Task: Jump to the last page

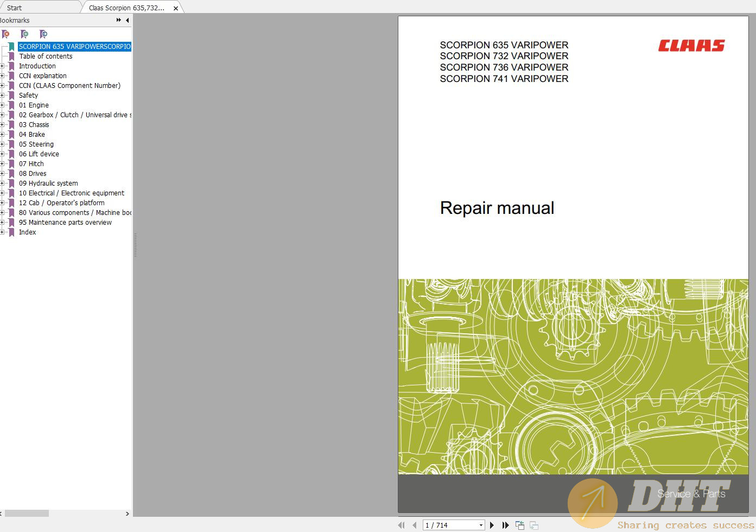Action: coord(505,525)
